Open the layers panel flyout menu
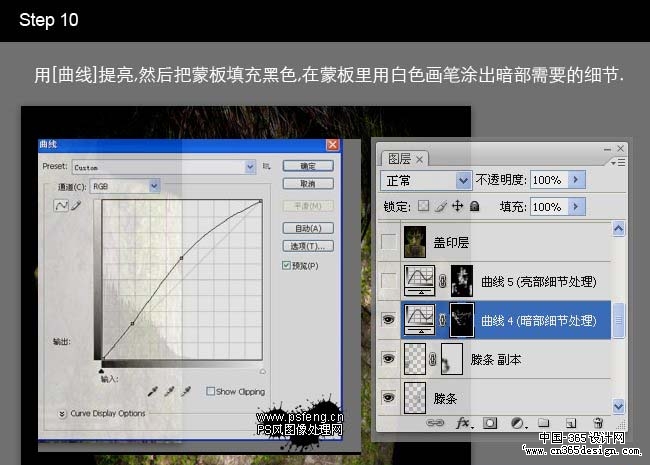650x465 pixels. pyautogui.click(x=618, y=163)
